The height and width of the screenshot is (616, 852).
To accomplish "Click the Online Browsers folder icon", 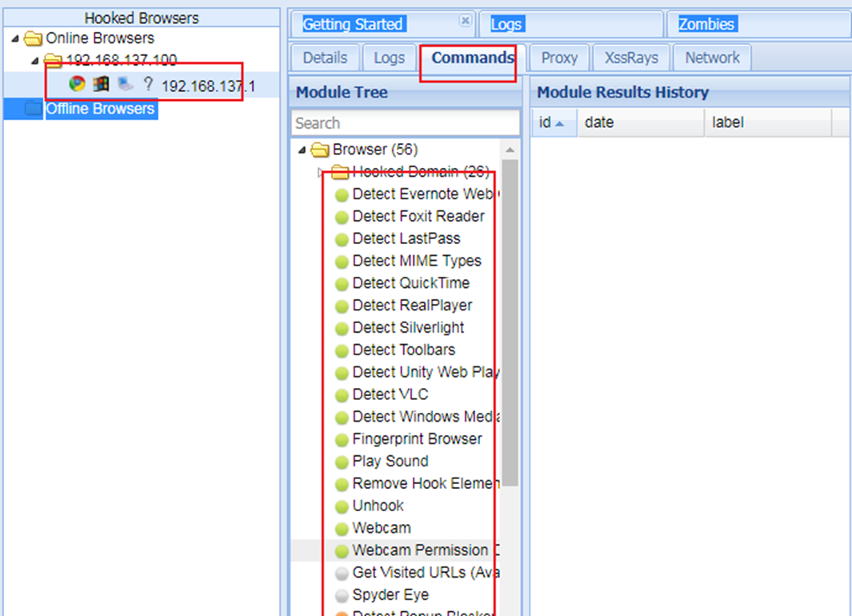I will click(34, 38).
